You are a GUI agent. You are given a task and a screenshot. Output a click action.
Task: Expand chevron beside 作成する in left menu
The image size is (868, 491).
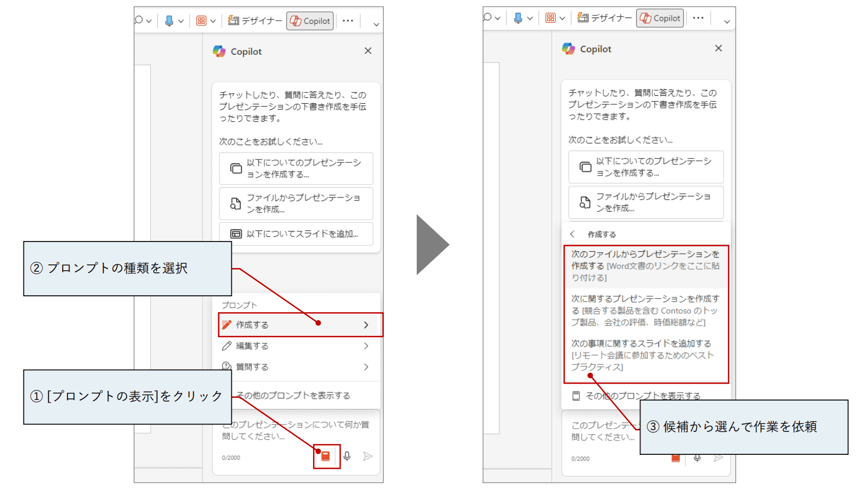[x=366, y=324]
